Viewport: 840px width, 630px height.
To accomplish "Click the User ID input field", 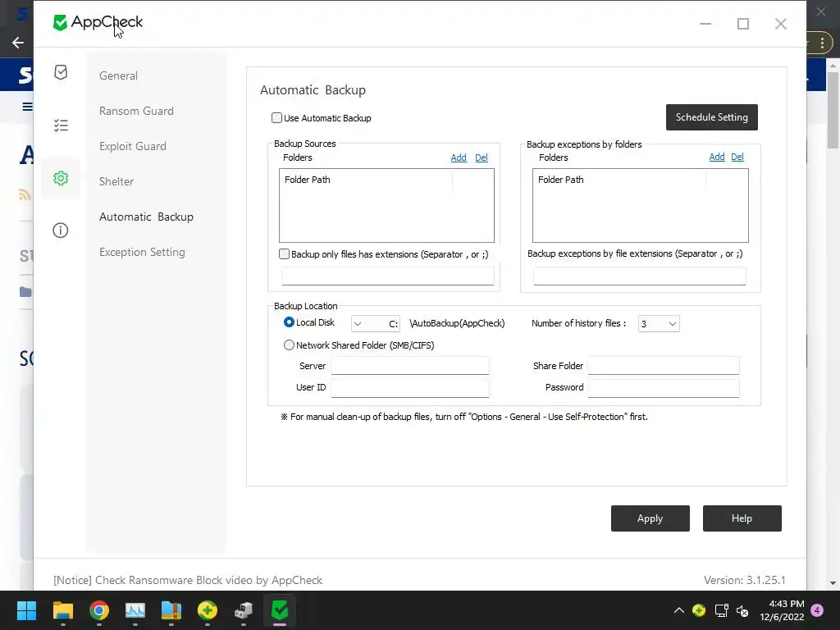I will click(x=410, y=388).
